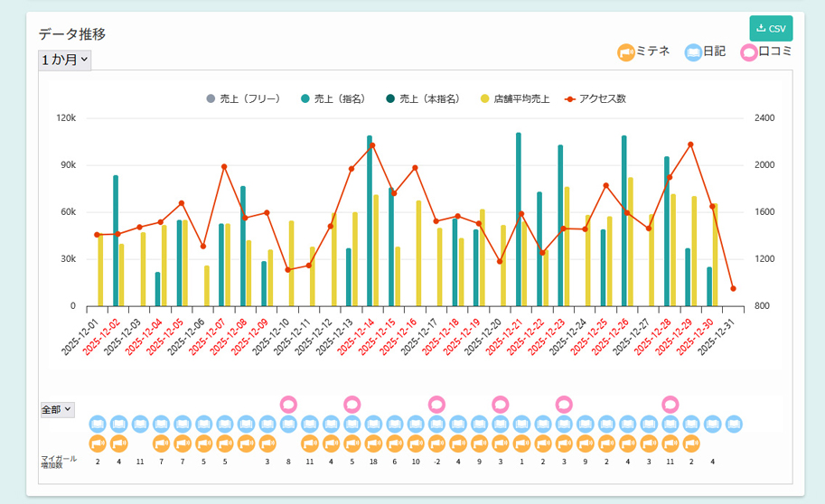Click the yellow 店舗平均売上 legend swatch

485,98
